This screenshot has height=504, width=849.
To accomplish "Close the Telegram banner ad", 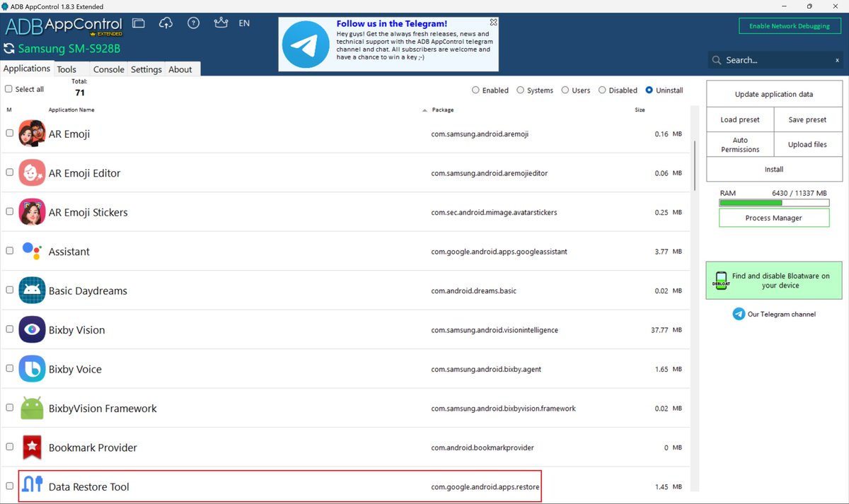I will pos(494,22).
